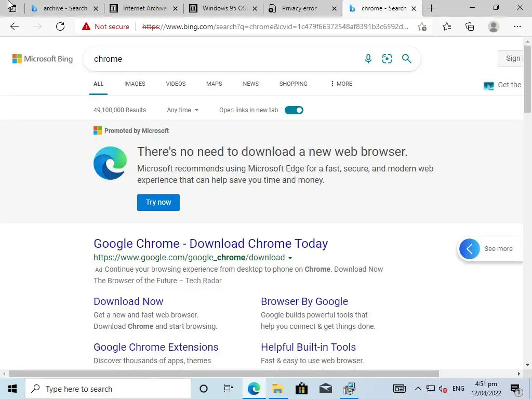Viewport: 532px width, 399px height.
Task: Open the Google Chrome Extensions link
Action: (x=156, y=347)
